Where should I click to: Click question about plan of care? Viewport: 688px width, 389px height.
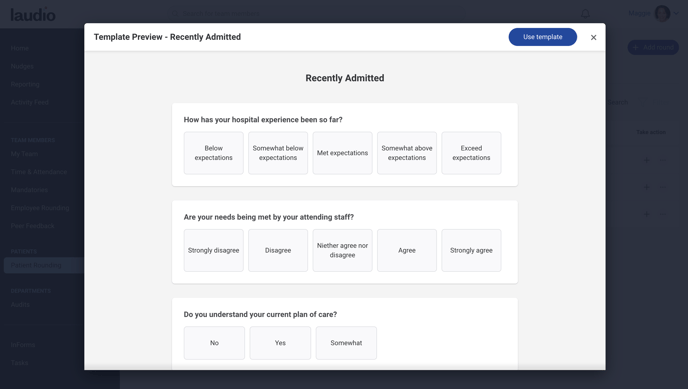point(260,314)
